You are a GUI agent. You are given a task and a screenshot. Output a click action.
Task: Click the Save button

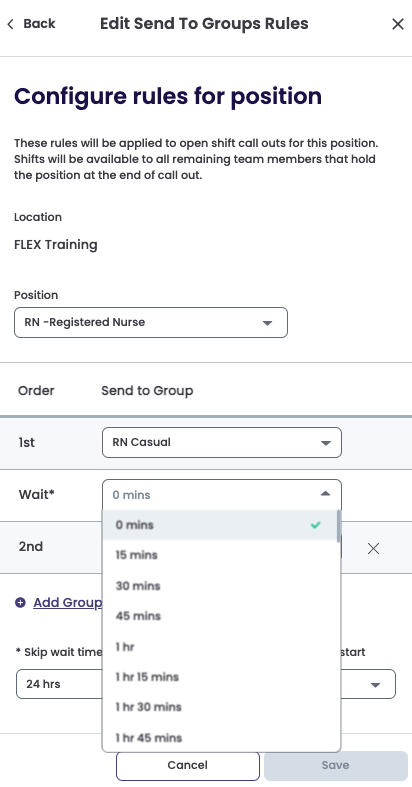335,765
